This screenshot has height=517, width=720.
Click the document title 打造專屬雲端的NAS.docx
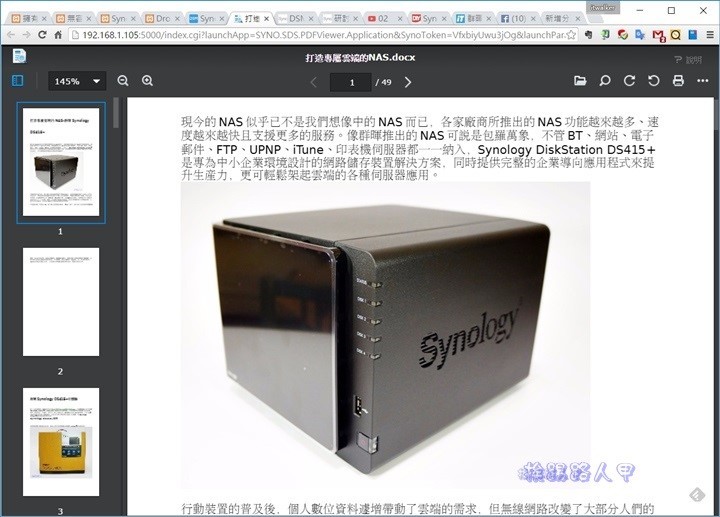(360, 57)
